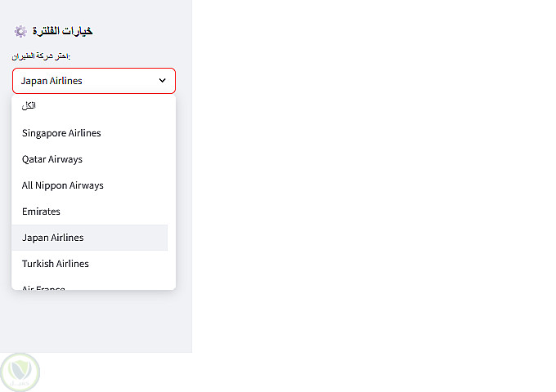Click empty sidebar space below the dropdown list

94,323
